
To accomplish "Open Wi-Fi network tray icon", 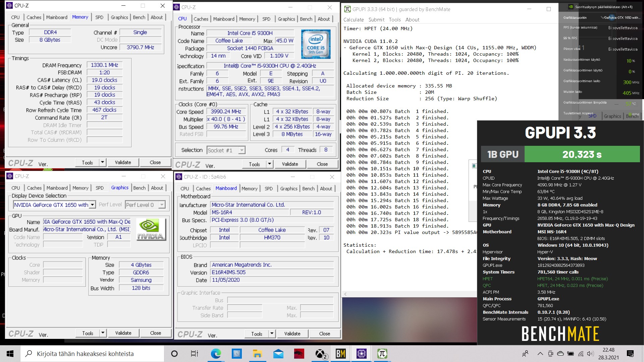I will point(581,354).
